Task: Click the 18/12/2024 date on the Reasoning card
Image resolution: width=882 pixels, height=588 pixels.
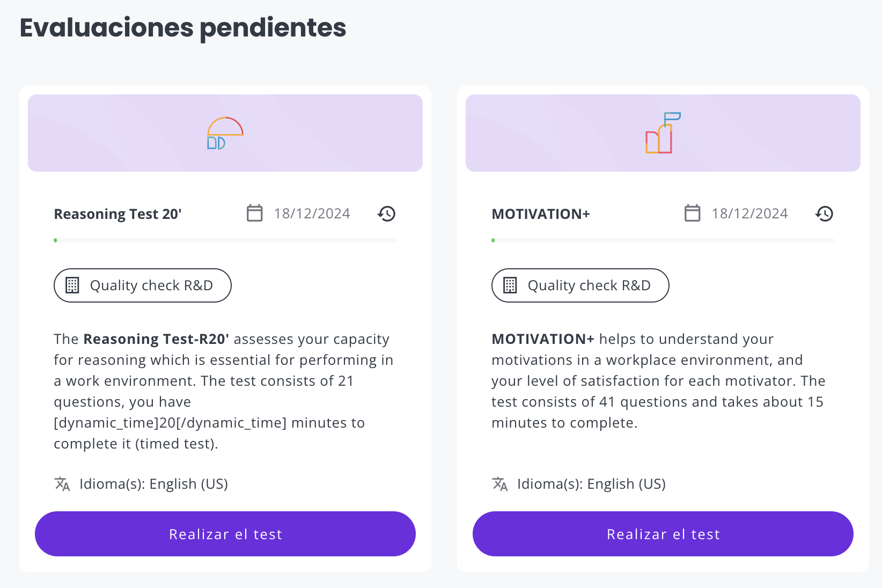Action: (312, 214)
